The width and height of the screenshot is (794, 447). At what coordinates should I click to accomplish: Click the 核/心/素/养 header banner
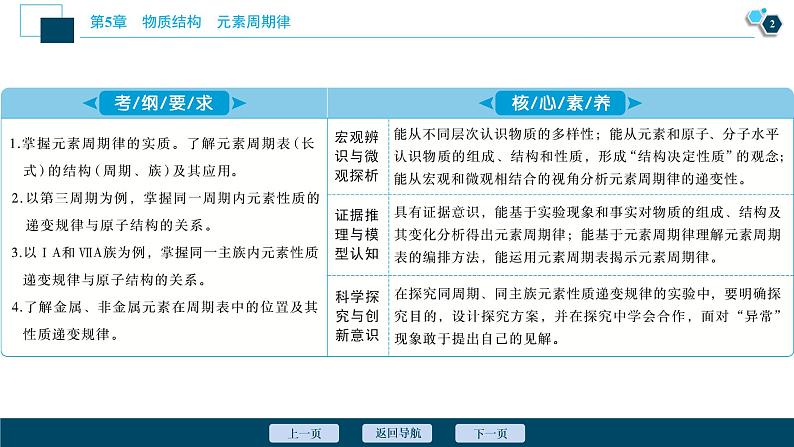561,103
